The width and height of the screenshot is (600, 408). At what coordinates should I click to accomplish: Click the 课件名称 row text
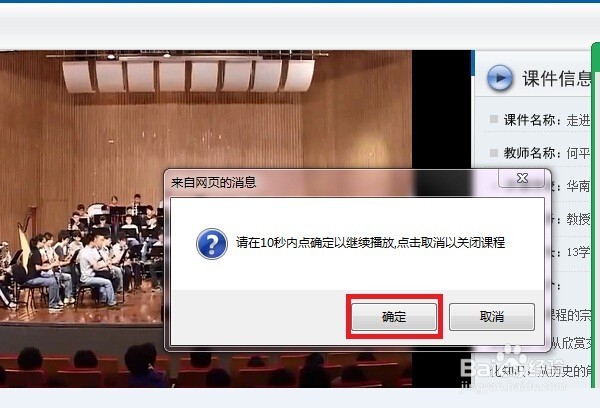tap(546, 120)
